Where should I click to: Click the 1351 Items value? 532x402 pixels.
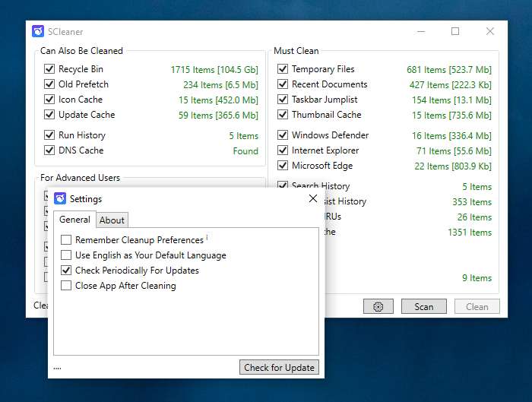(470, 233)
